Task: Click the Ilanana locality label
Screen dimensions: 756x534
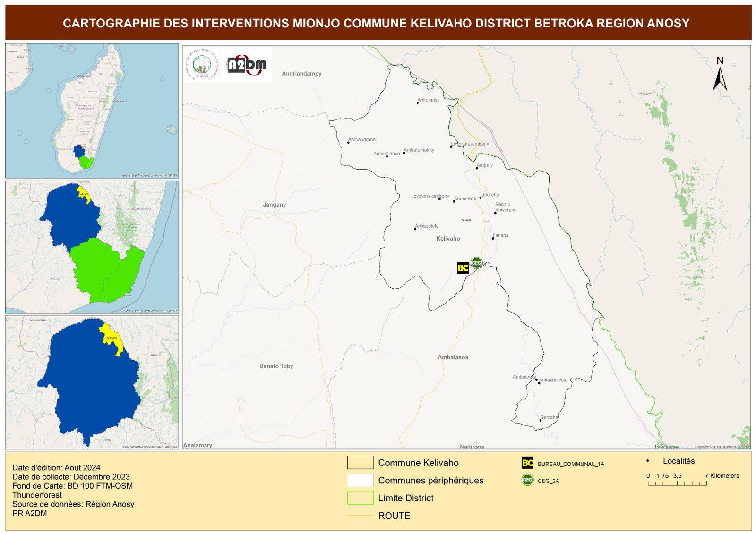Action: click(x=501, y=235)
